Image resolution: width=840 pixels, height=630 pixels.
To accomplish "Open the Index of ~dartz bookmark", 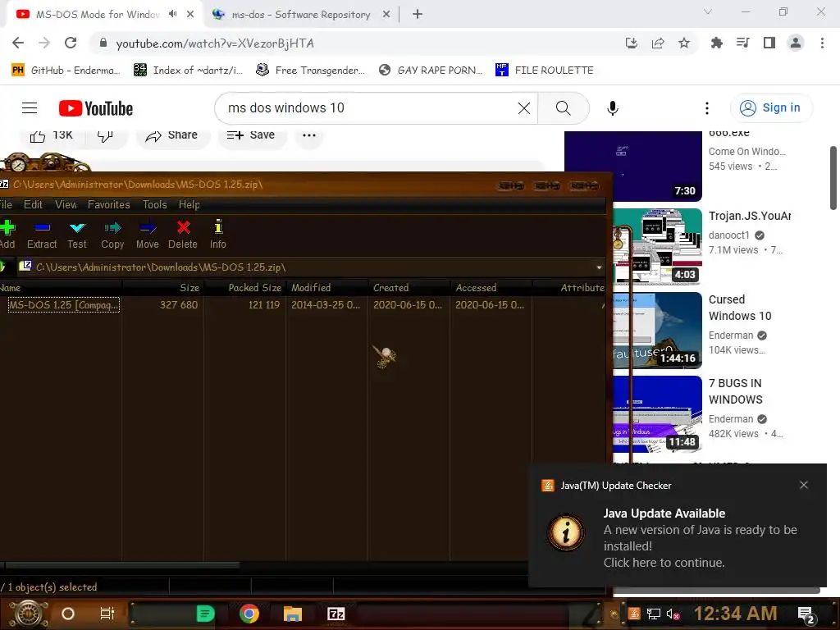I will 188,71.
